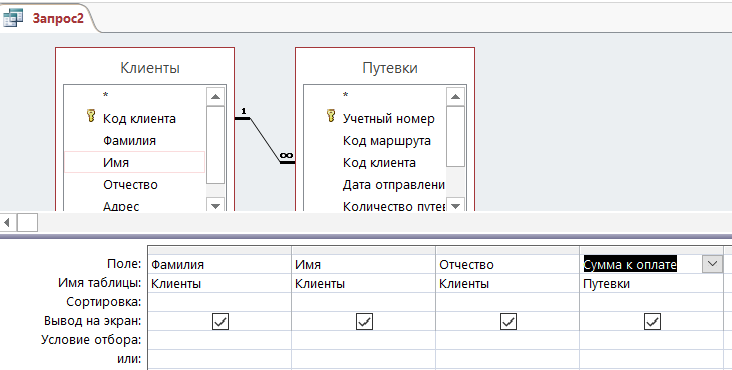Select the Код клиента field in Клиенты

pos(134,119)
